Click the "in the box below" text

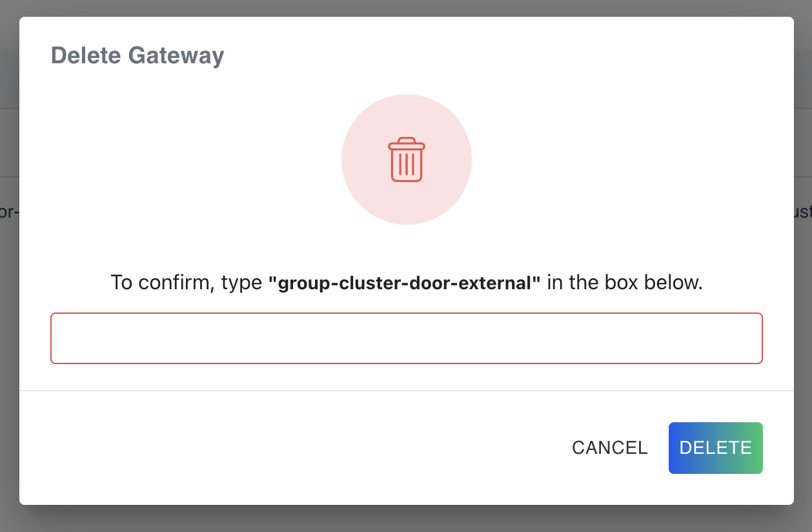pos(625,283)
